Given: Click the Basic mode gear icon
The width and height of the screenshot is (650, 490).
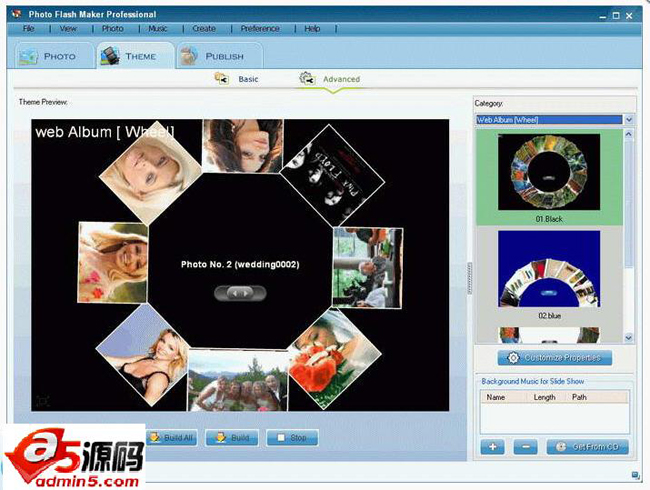Looking at the screenshot, I should [x=222, y=78].
